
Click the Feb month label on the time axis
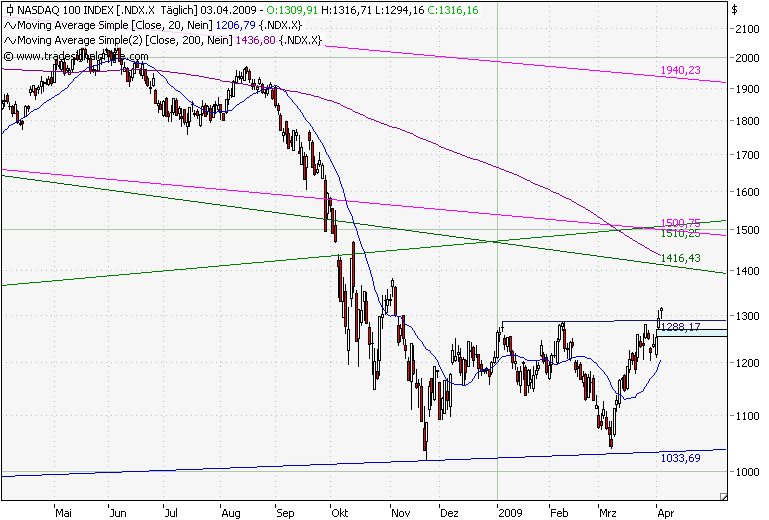click(559, 513)
